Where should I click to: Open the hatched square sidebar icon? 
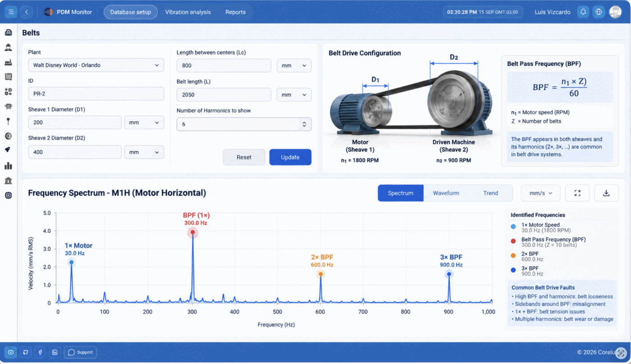[x=8, y=77]
